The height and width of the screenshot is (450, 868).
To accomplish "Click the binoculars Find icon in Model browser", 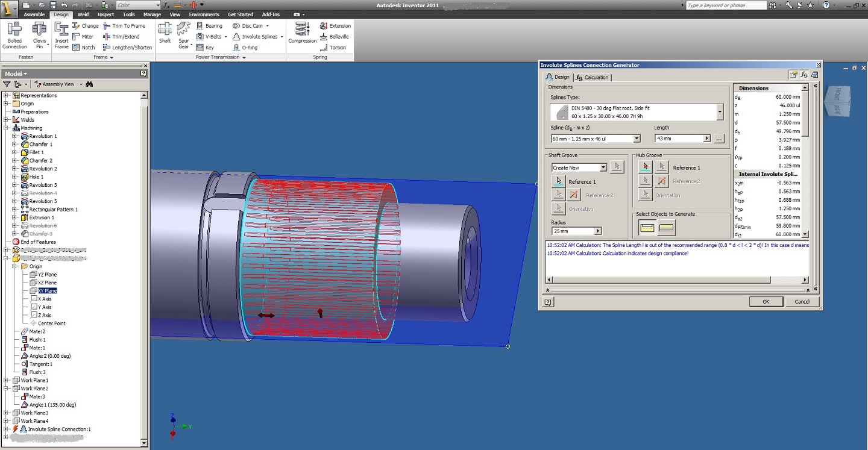I will click(89, 84).
